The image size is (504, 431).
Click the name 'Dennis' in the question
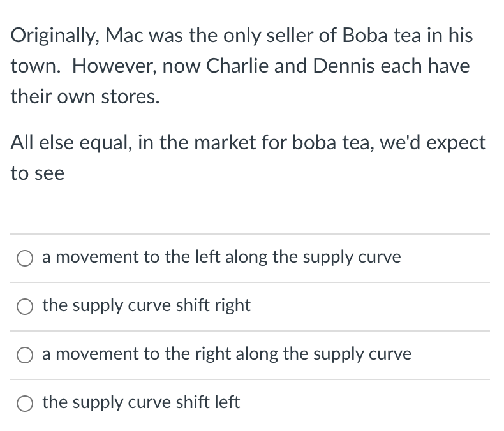coord(344,66)
